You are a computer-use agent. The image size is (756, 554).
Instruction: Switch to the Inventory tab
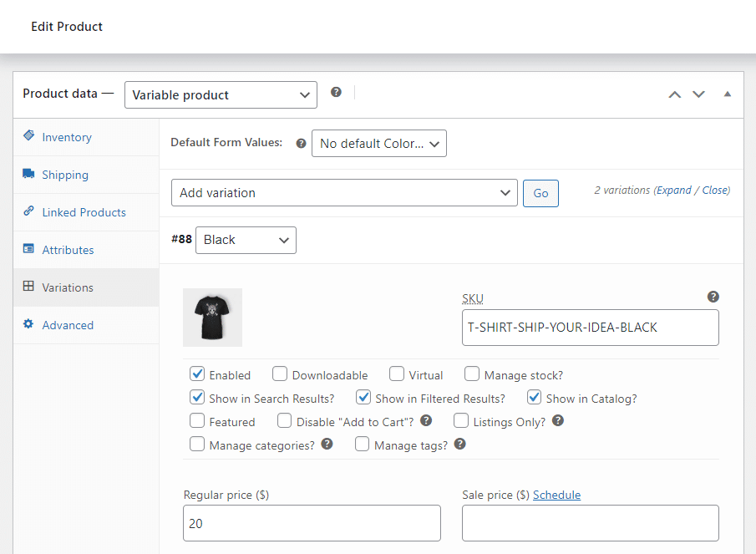[67, 137]
